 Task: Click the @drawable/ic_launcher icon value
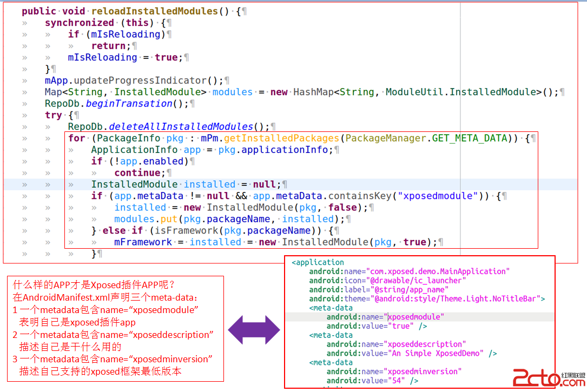418,280
